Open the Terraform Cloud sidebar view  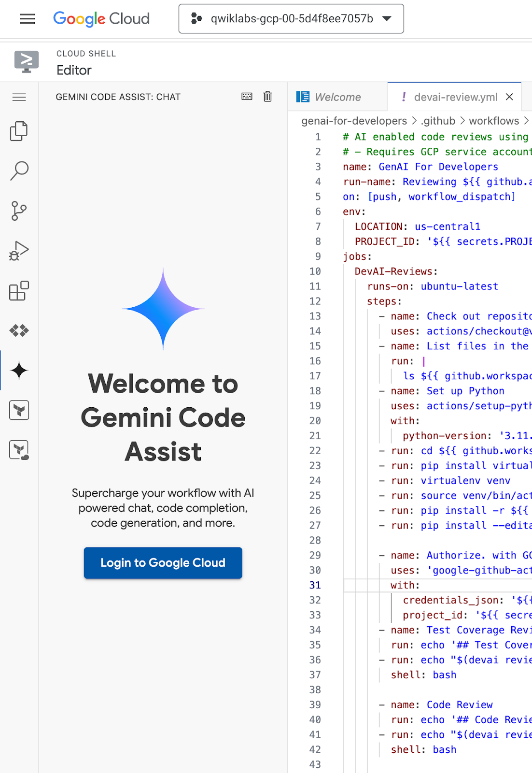(19, 450)
